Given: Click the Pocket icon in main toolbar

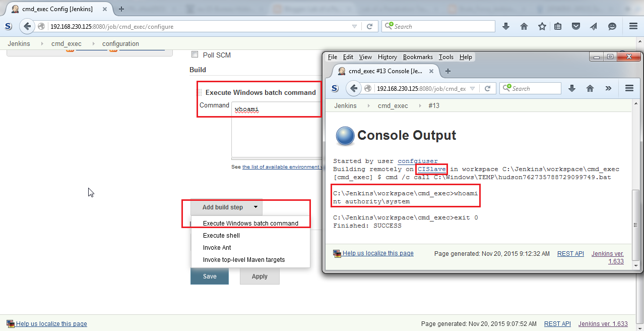Looking at the screenshot, I should click(575, 26).
